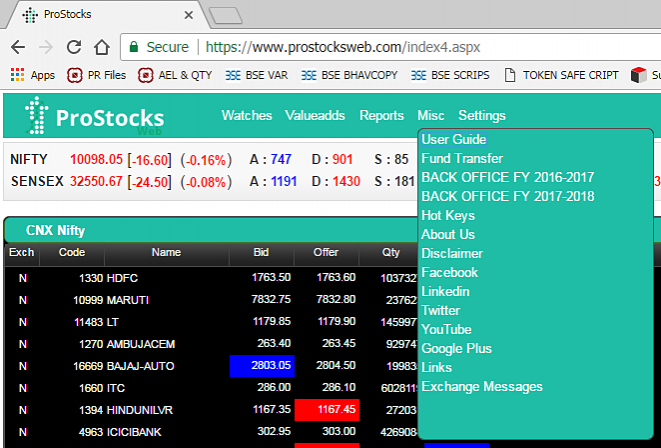
Task: Open AEL & QTY bookmark
Action: point(175,75)
